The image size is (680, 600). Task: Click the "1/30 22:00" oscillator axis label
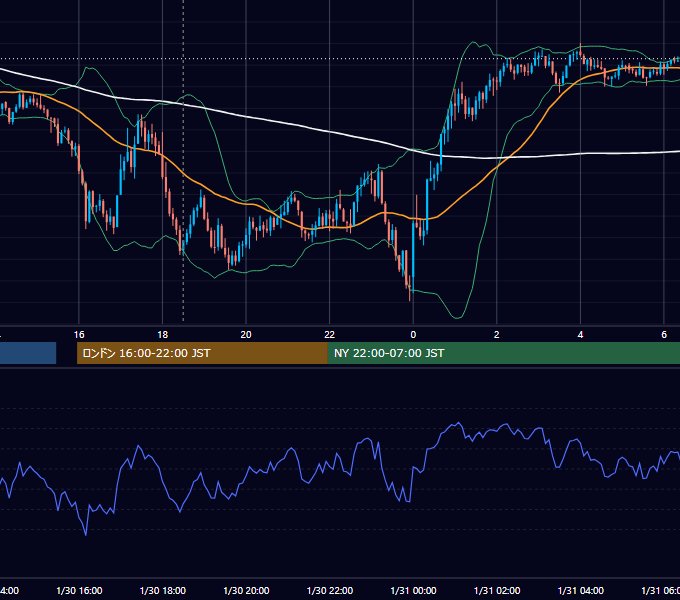click(330, 590)
